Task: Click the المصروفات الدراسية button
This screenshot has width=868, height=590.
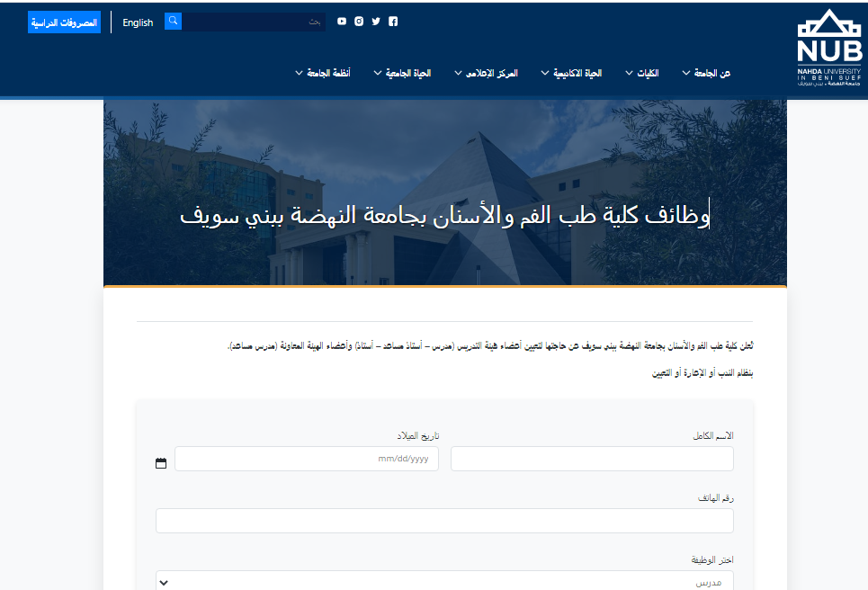Action: (x=64, y=22)
